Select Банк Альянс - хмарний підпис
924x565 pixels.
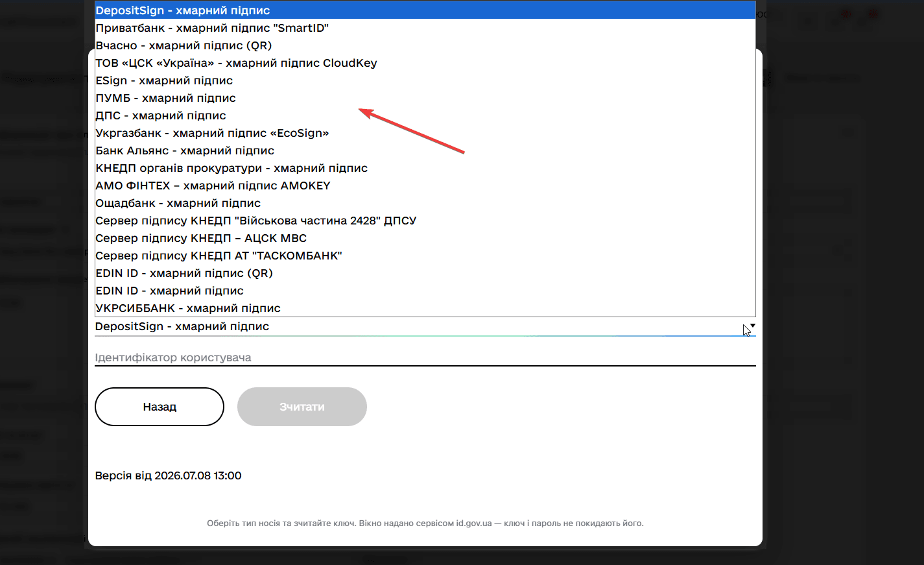tap(425, 150)
